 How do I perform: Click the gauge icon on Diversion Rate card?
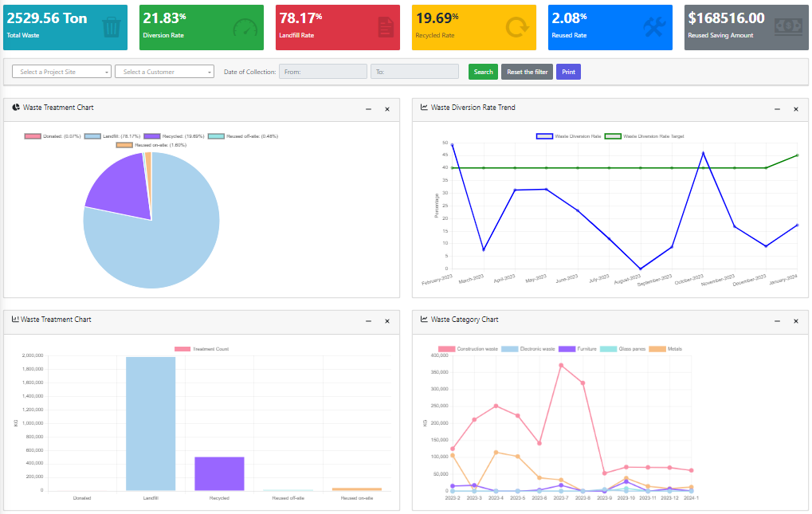pyautogui.click(x=245, y=26)
